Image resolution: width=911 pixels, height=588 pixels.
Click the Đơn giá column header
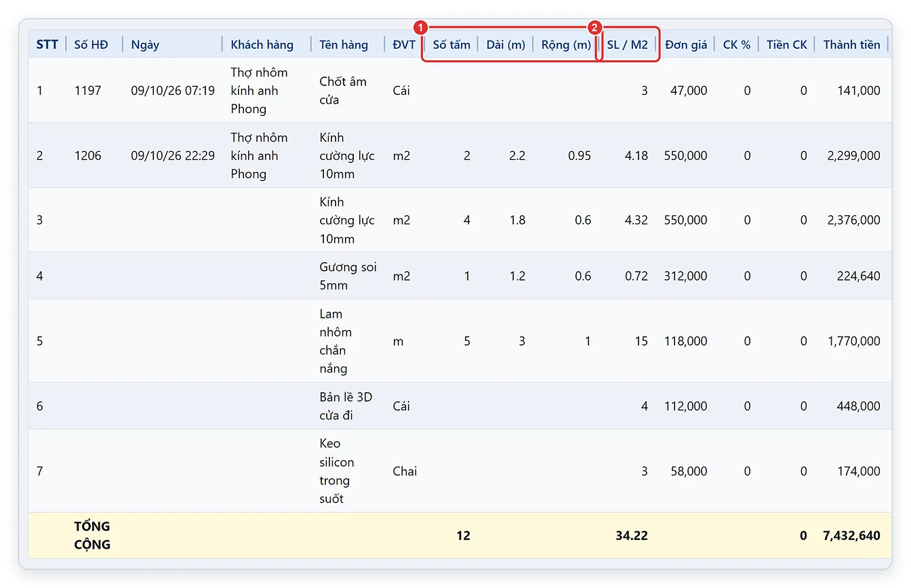click(686, 45)
